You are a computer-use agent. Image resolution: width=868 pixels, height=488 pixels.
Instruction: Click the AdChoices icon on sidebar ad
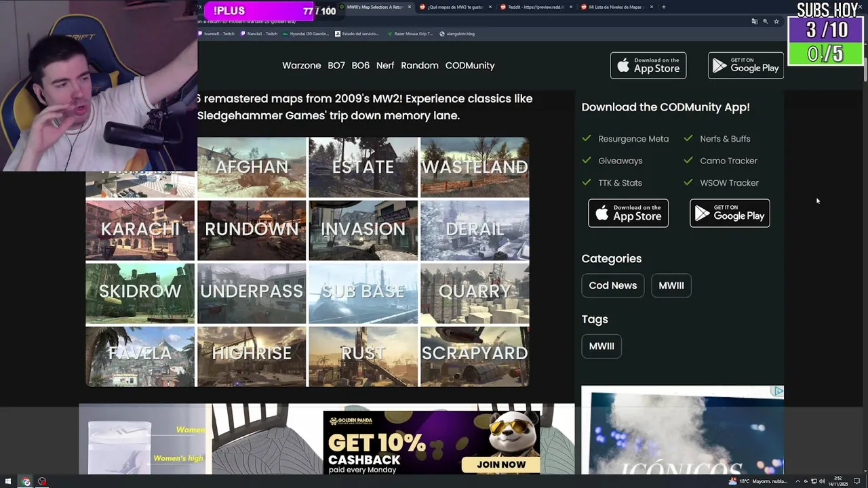coord(778,391)
